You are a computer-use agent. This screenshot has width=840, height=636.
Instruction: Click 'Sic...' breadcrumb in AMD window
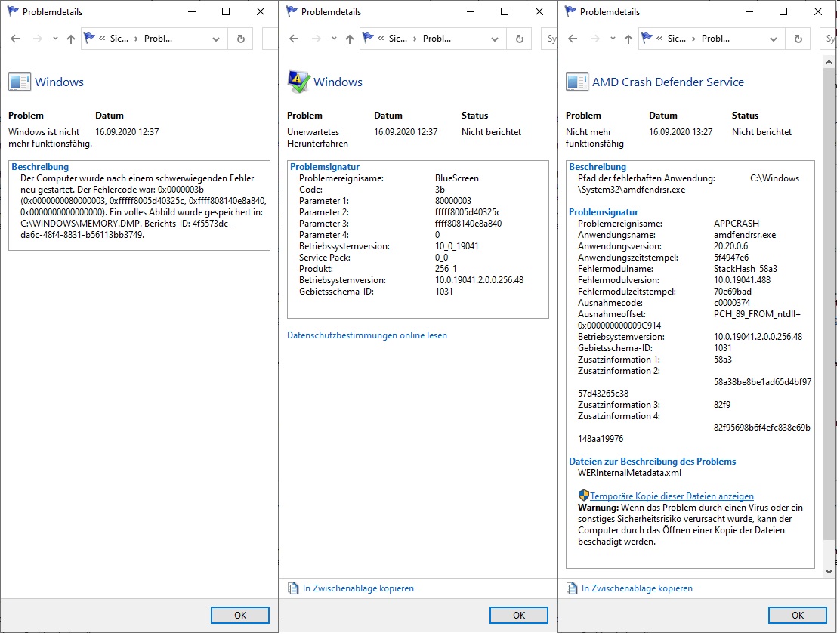tap(676, 39)
